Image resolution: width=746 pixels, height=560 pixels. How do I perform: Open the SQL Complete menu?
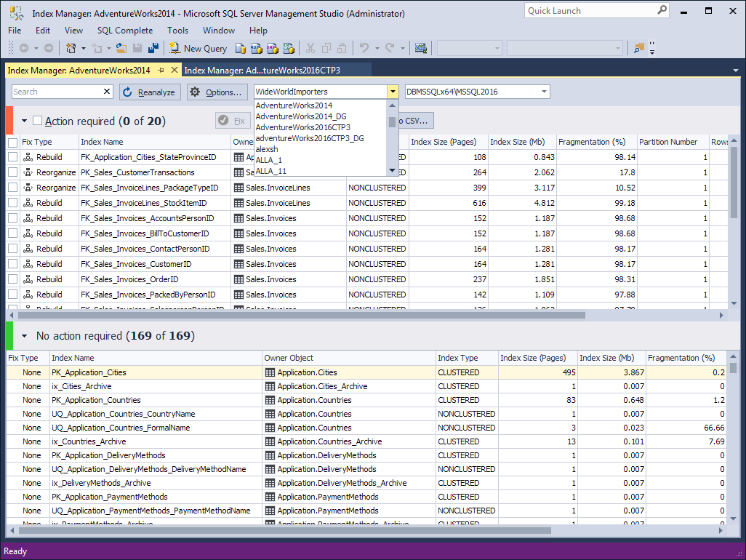125,31
